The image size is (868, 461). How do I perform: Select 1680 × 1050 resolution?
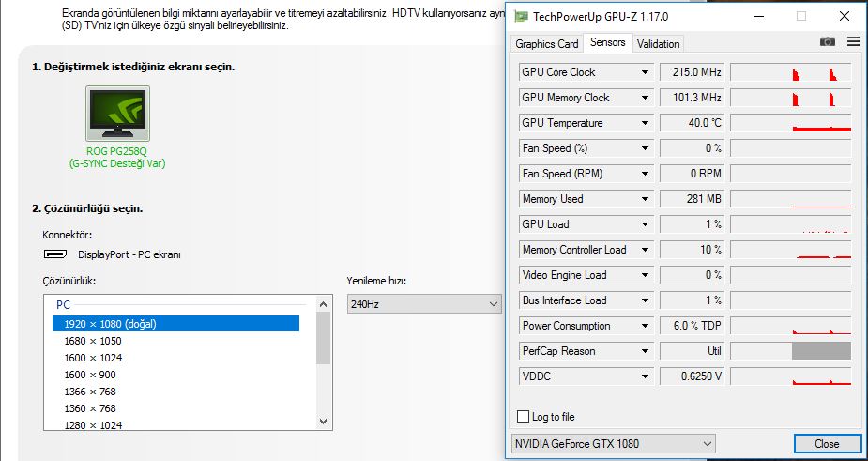(x=93, y=341)
